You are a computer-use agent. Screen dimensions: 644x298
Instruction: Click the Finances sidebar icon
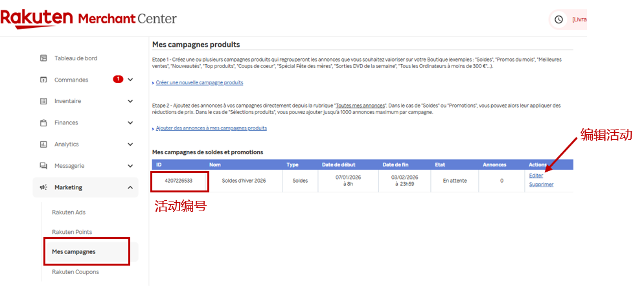tap(43, 122)
